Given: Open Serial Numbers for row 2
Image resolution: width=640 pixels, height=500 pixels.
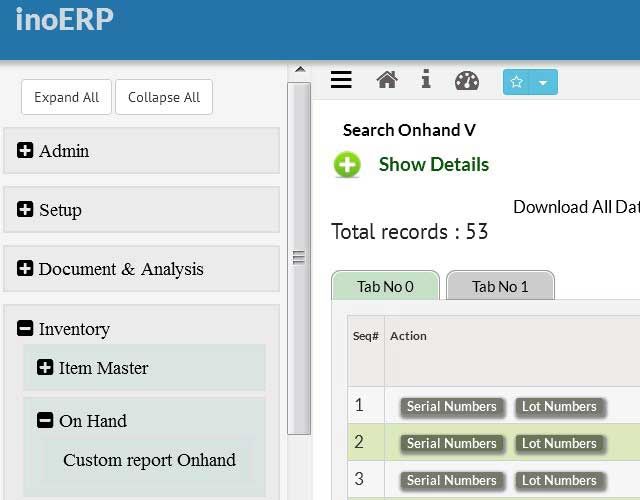Looking at the screenshot, I should [452, 443].
